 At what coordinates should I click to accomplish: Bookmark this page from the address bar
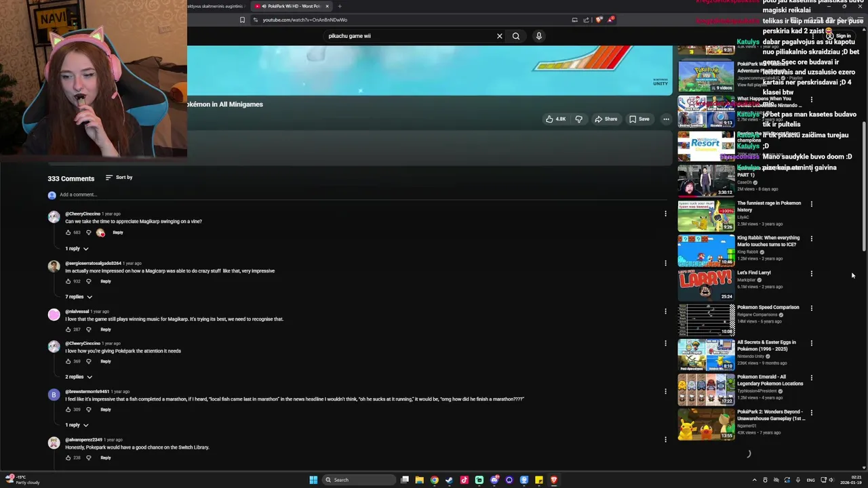(242, 20)
